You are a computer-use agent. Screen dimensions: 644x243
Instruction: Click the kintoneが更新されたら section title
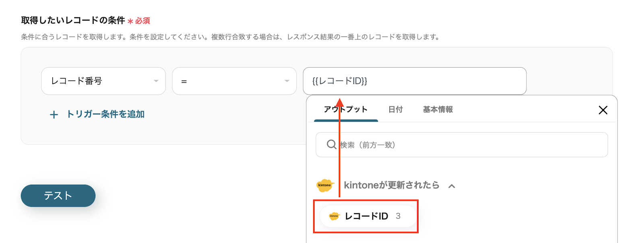(x=391, y=185)
